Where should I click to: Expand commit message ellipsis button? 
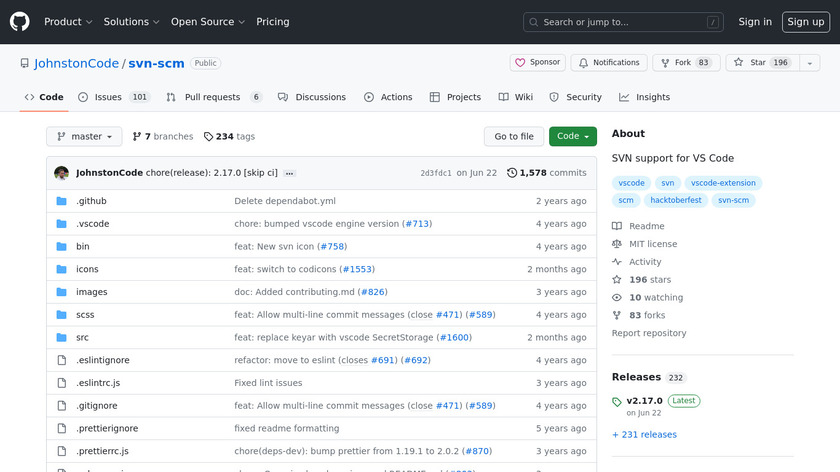(x=290, y=173)
